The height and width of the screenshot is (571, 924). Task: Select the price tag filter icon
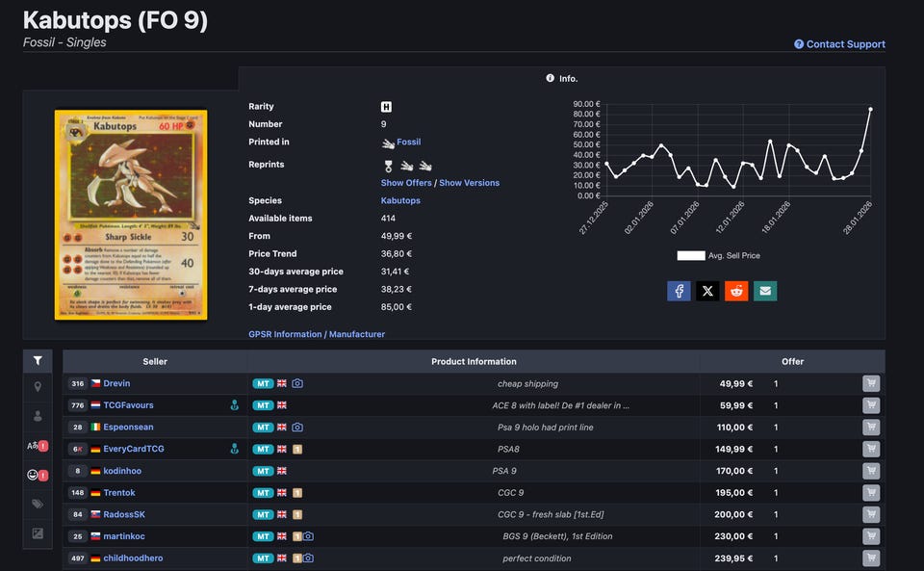[38, 504]
